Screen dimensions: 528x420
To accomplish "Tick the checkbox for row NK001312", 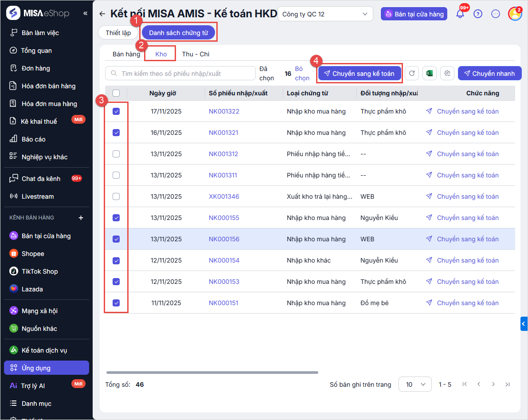I will [116, 154].
